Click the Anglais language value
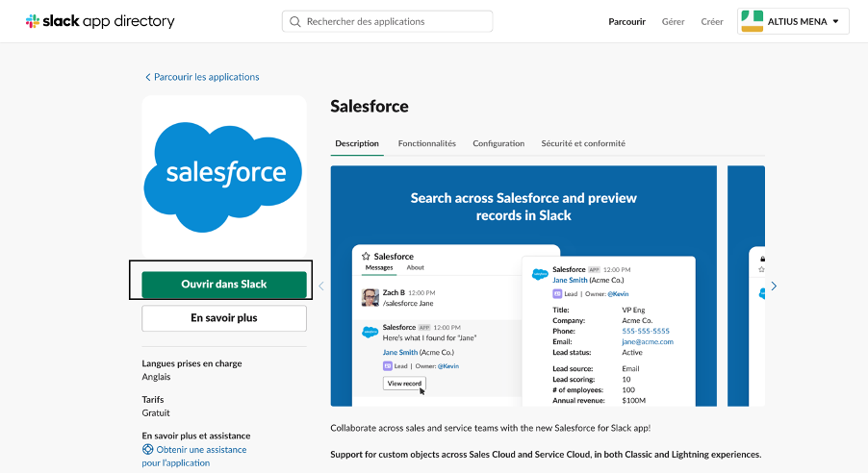Image resolution: width=868 pixels, height=473 pixels. pos(156,377)
